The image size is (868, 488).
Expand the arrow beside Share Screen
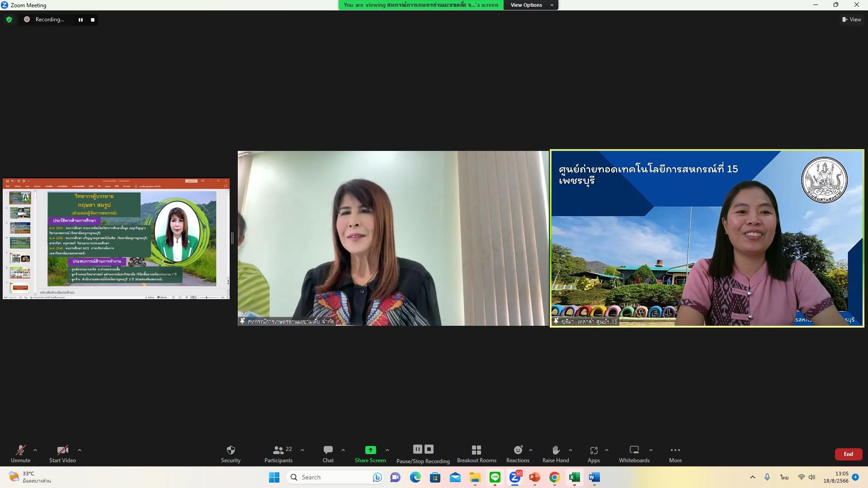tap(387, 450)
